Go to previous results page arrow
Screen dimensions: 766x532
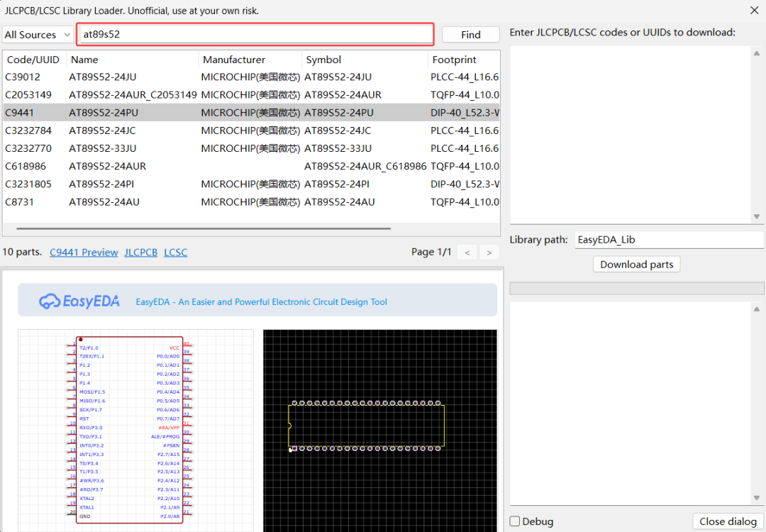[x=467, y=253]
